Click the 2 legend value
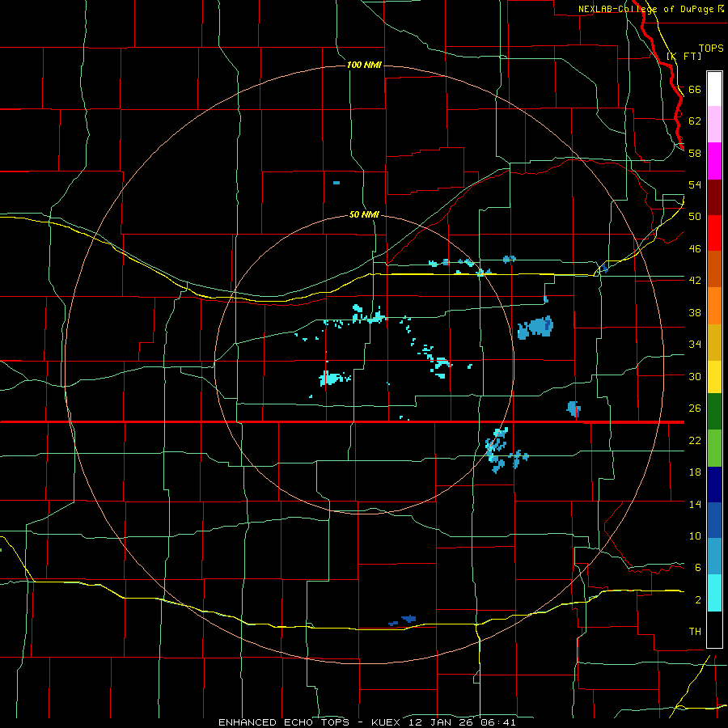The width and height of the screenshot is (728, 728). [x=698, y=600]
